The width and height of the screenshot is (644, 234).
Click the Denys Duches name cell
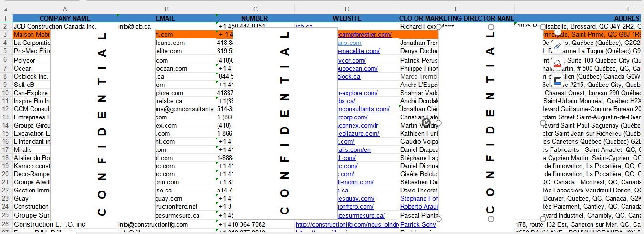pyautogui.click(x=418, y=51)
